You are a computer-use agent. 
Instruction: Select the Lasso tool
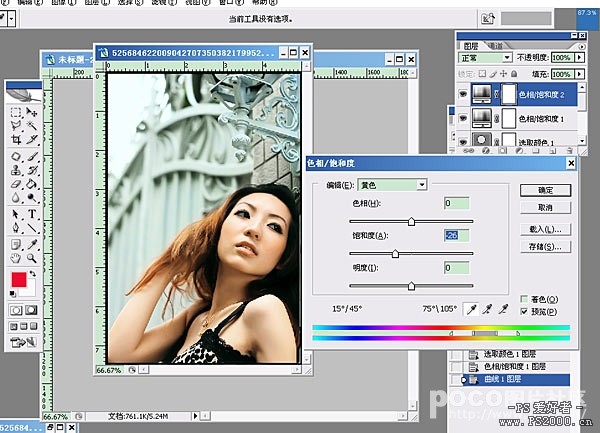click(16, 125)
